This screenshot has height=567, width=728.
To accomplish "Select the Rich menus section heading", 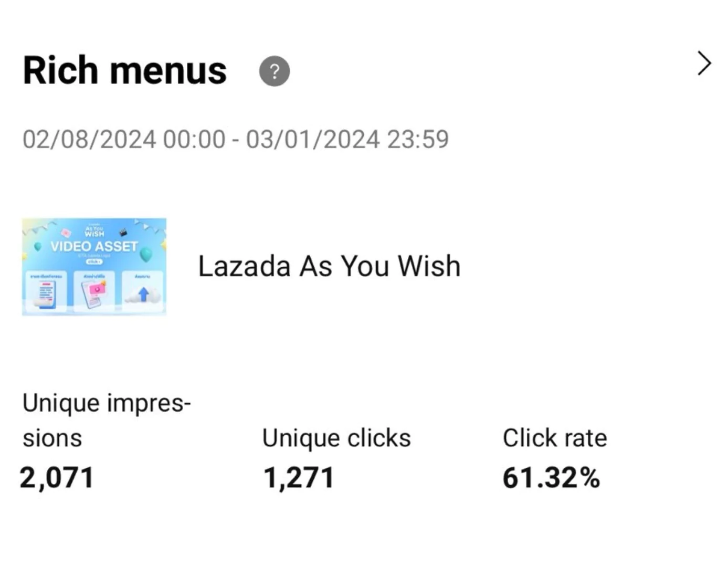I will tap(125, 70).
